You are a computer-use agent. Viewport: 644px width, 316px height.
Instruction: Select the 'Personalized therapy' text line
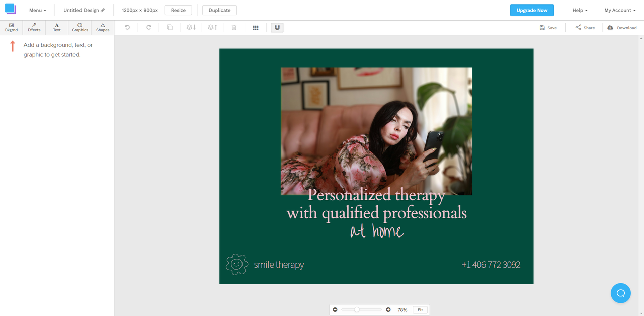[x=376, y=195]
